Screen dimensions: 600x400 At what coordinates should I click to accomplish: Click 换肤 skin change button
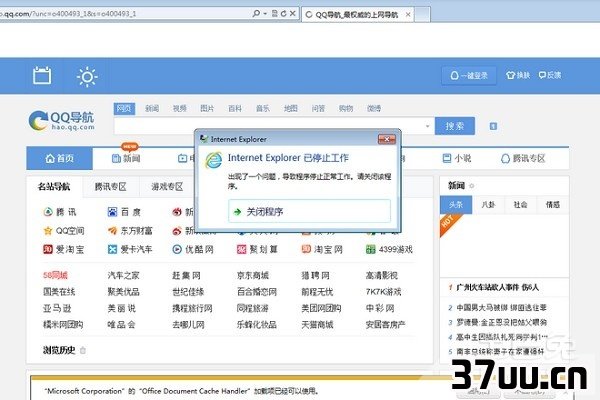(518, 75)
